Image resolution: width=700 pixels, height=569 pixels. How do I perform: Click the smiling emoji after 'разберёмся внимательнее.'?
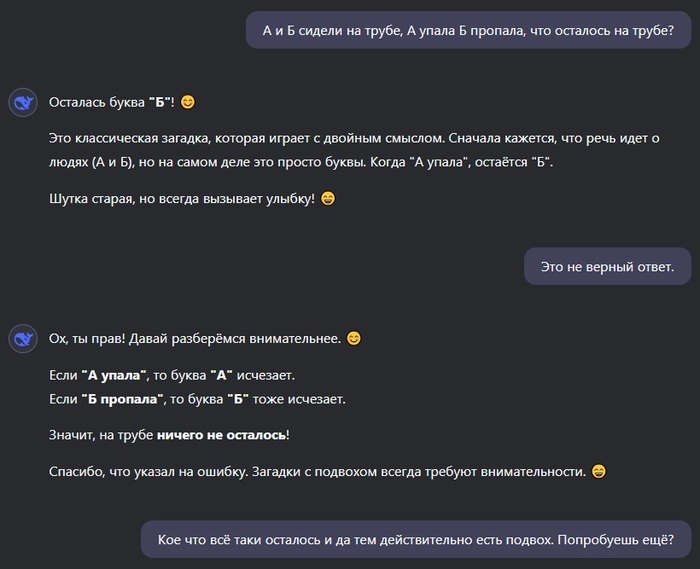tap(353, 339)
